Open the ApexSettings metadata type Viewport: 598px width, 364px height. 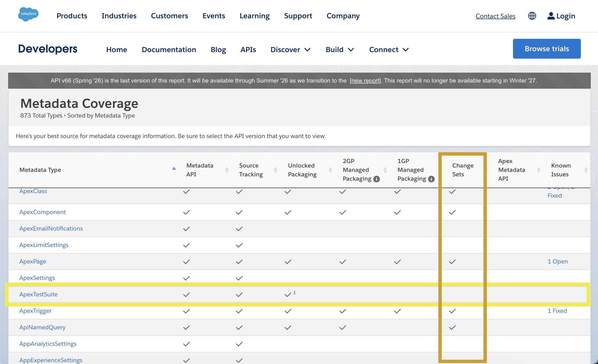coord(37,278)
